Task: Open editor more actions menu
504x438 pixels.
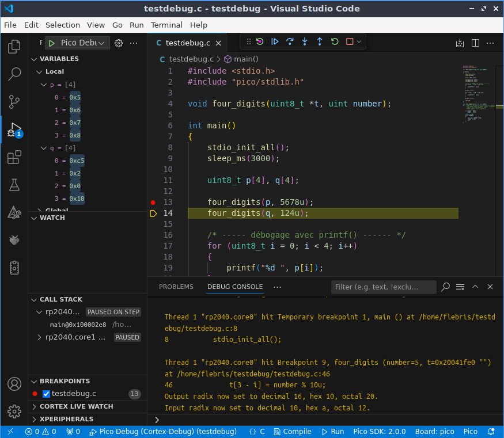Action: [490, 43]
